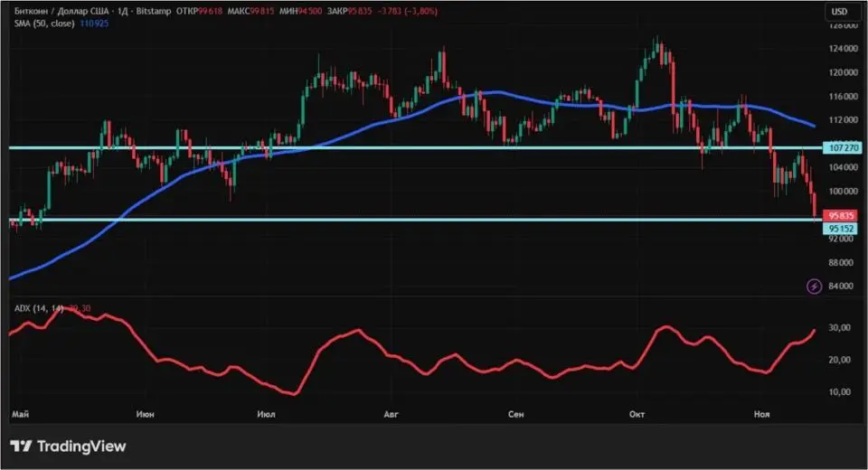Click the Ноя label on time axis
This screenshot has width=868, height=470.
(x=761, y=413)
